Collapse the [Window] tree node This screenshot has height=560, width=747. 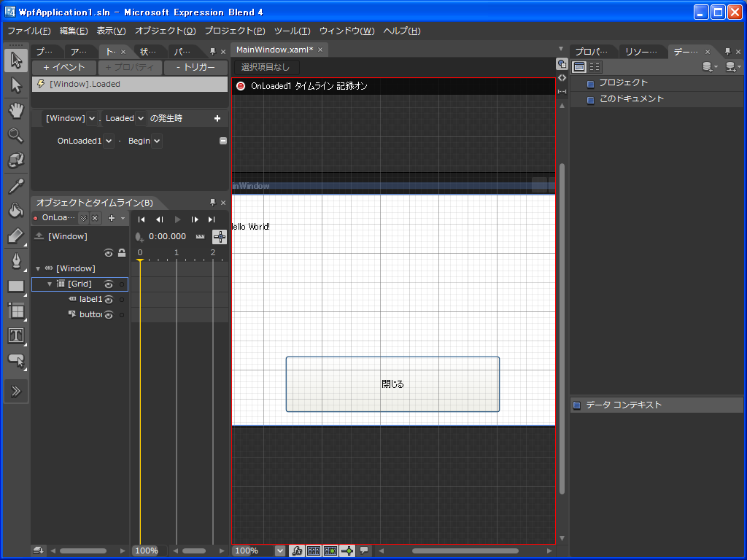[x=38, y=268]
